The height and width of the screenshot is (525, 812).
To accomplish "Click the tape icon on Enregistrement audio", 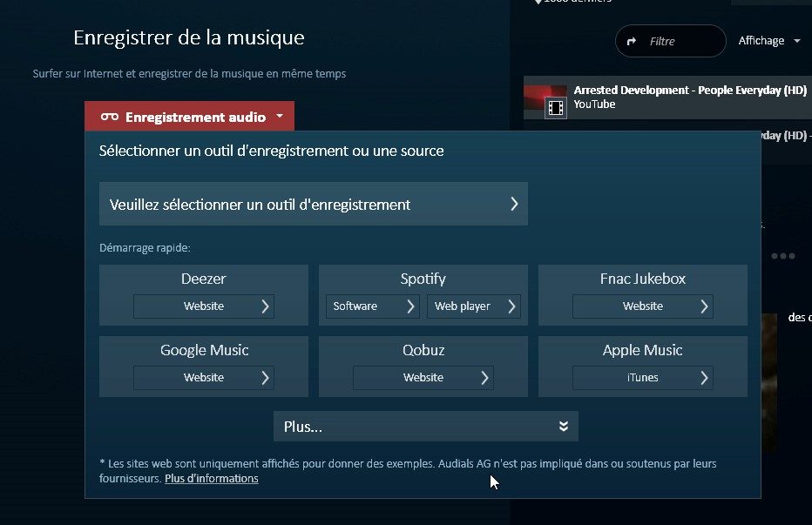I will pyautogui.click(x=110, y=117).
